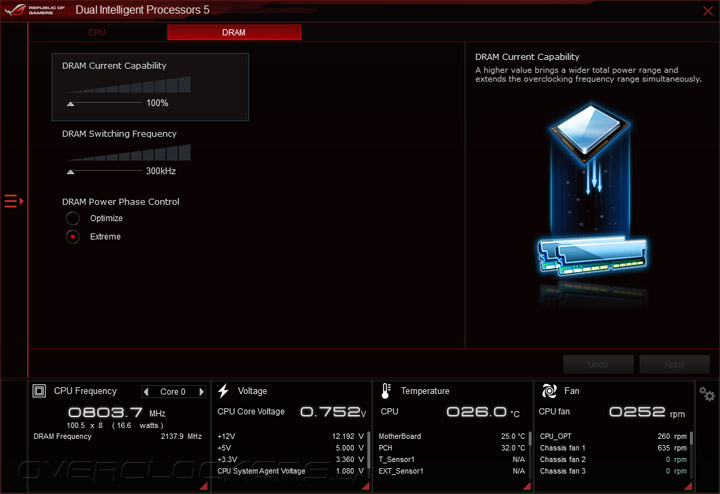Click the Temperature thermometer icon
720x494 pixels.
[x=386, y=391]
